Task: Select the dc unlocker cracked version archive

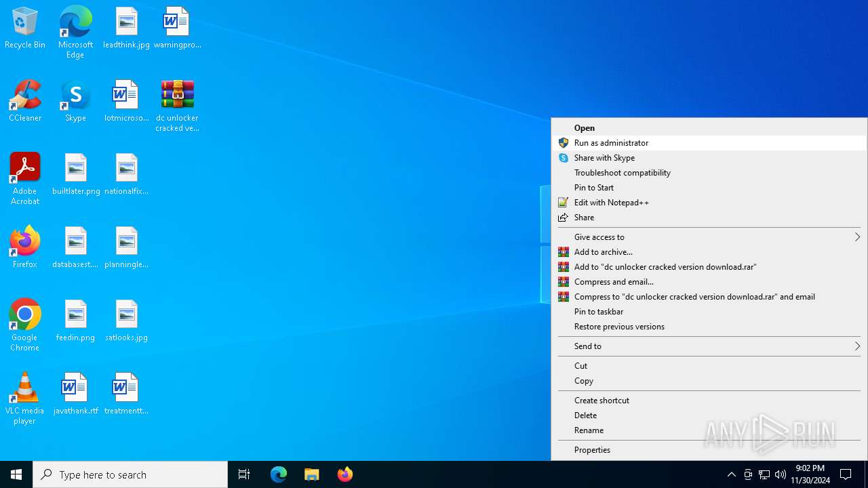Action: tap(177, 106)
